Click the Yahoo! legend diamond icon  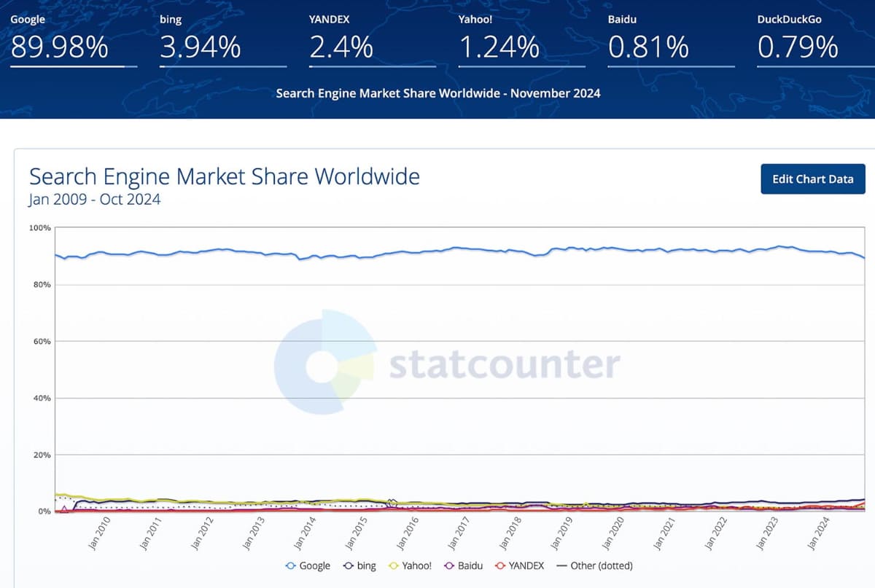pyautogui.click(x=392, y=566)
